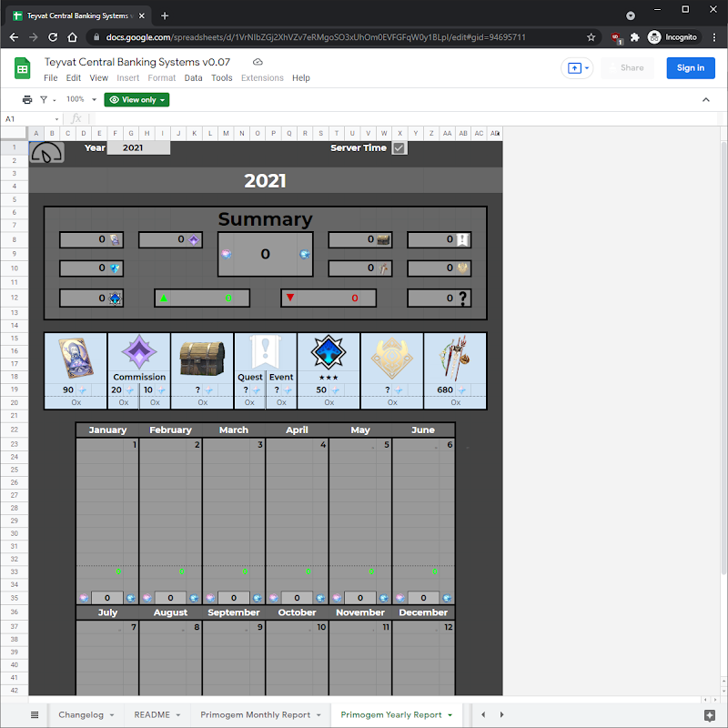Click the Name Box showing A1

[x=29, y=119]
